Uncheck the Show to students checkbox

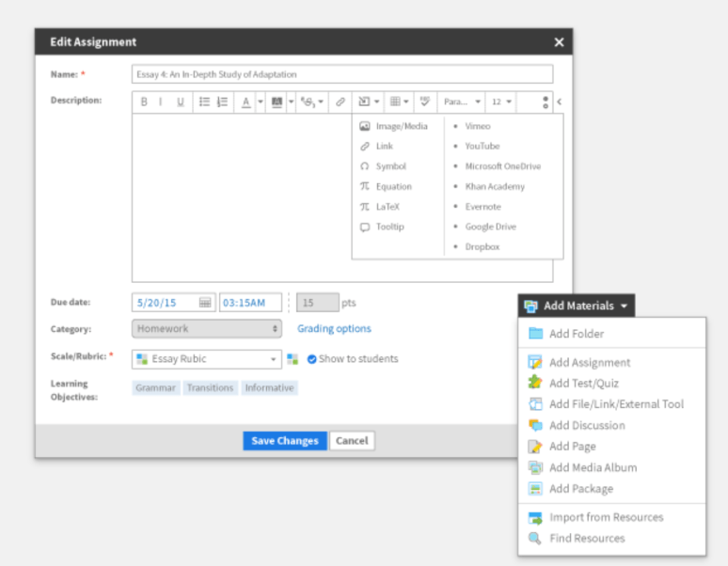tap(311, 359)
